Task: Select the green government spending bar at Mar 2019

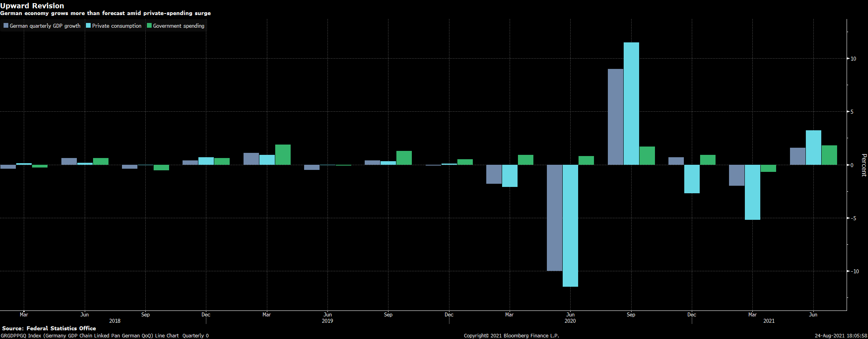Action: coord(283,155)
